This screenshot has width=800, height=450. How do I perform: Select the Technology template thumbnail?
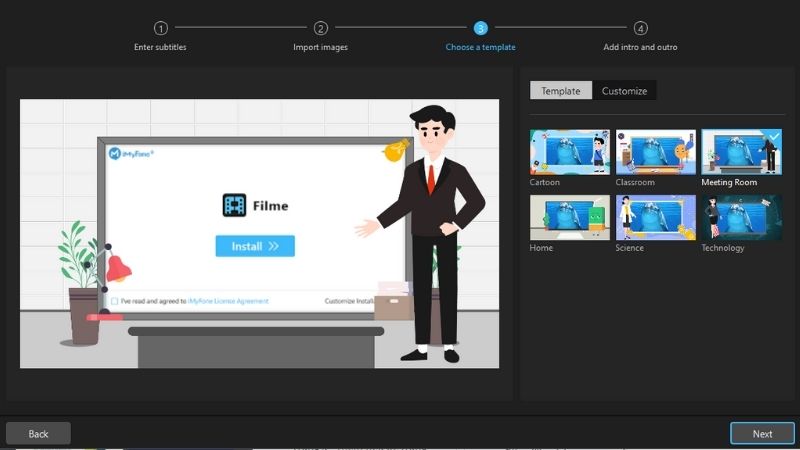(741, 217)
